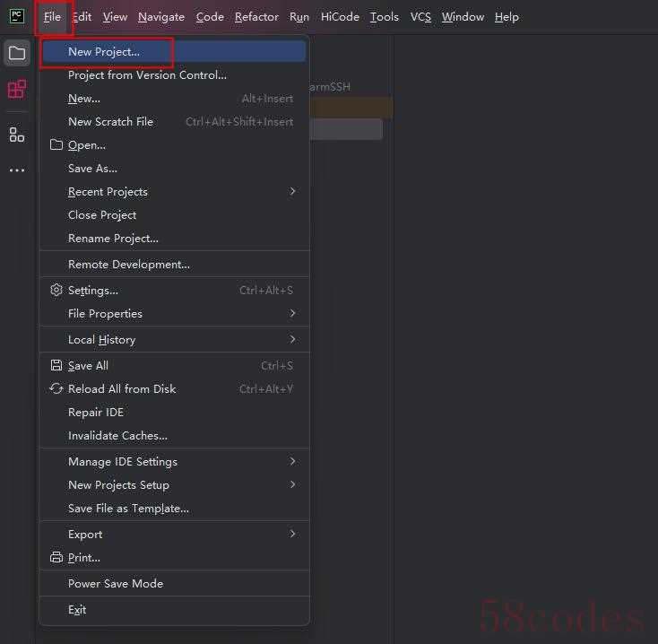The height and width of the screenshot is (644, 658).
Task: Click the Ctrl+Alt+Y shortcut text
Action: (x=266, y=389)
